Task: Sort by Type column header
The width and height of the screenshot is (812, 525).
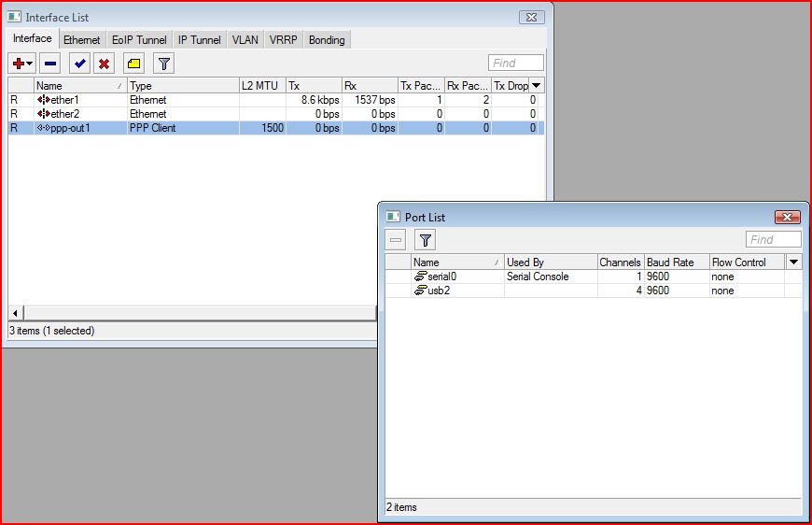Action: [x=183, y=86]
